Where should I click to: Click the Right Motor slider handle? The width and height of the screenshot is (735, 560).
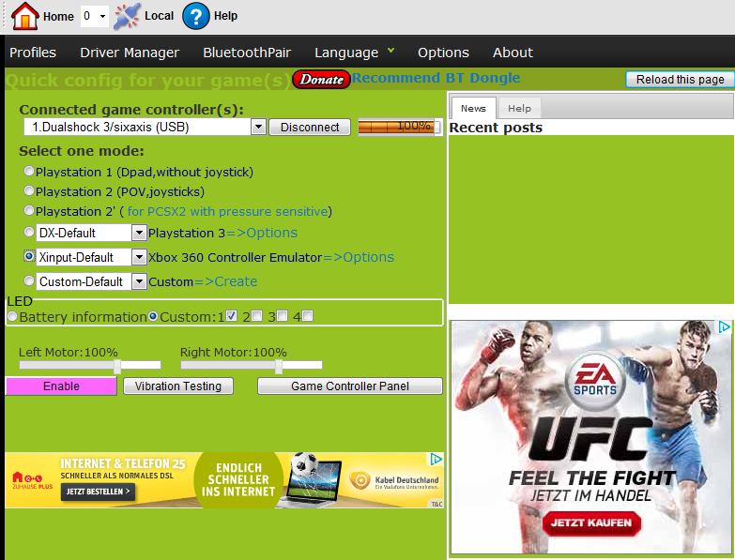(279, 366)
